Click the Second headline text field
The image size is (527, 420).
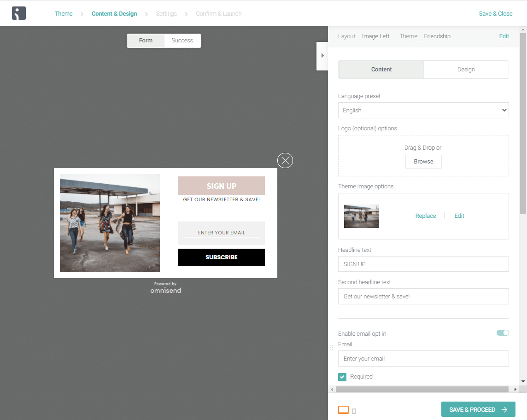423,297
